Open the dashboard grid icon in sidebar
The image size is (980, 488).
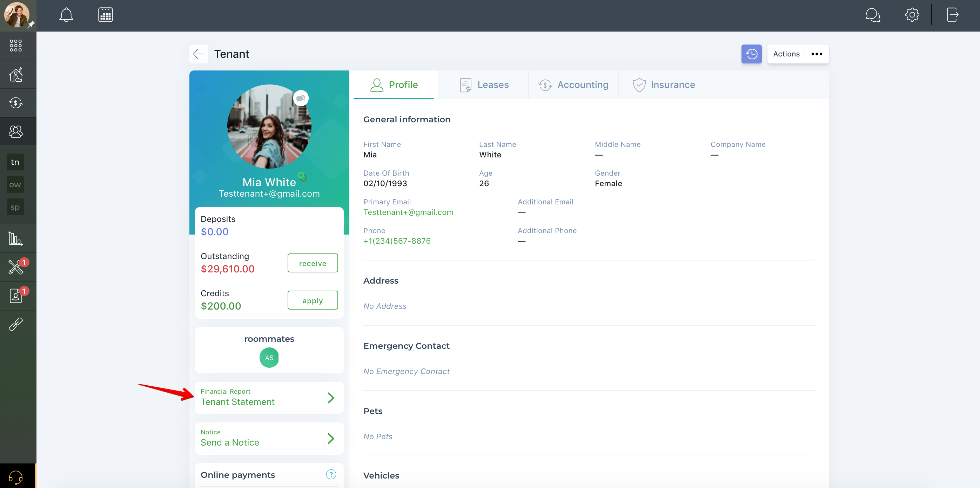(16, 46)
